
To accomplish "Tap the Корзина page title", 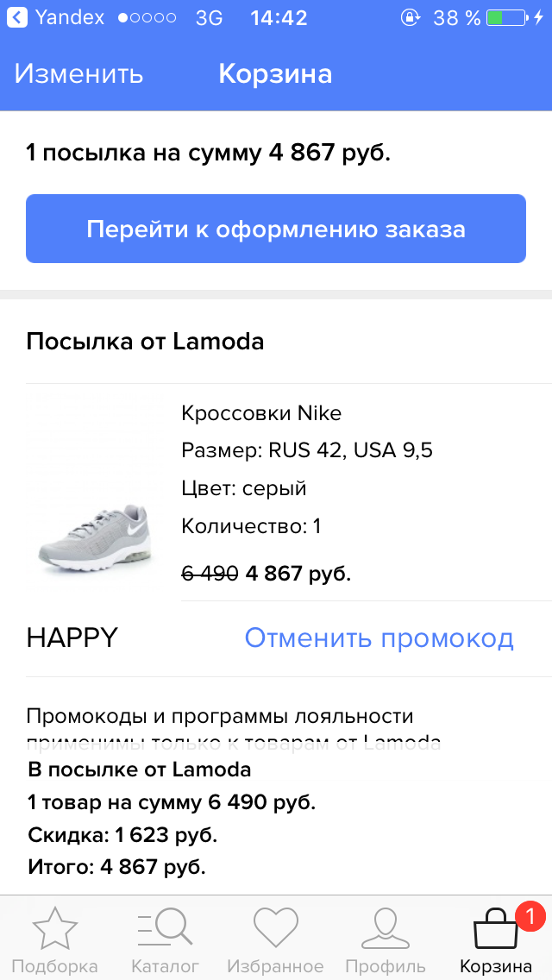I will [275, 74].
